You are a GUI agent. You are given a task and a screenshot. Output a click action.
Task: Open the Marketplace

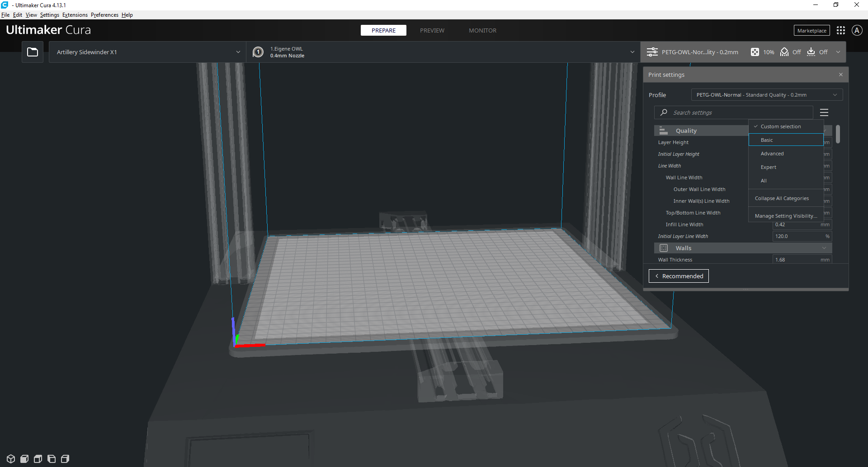(812, 30)
